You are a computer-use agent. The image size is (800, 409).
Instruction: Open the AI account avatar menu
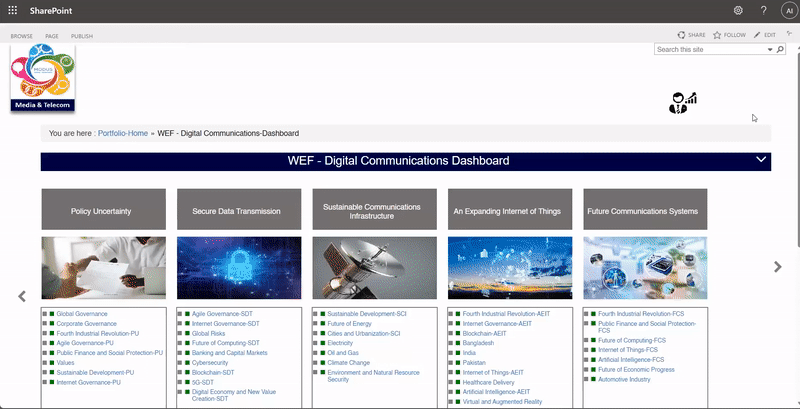[x=789, y=10]
